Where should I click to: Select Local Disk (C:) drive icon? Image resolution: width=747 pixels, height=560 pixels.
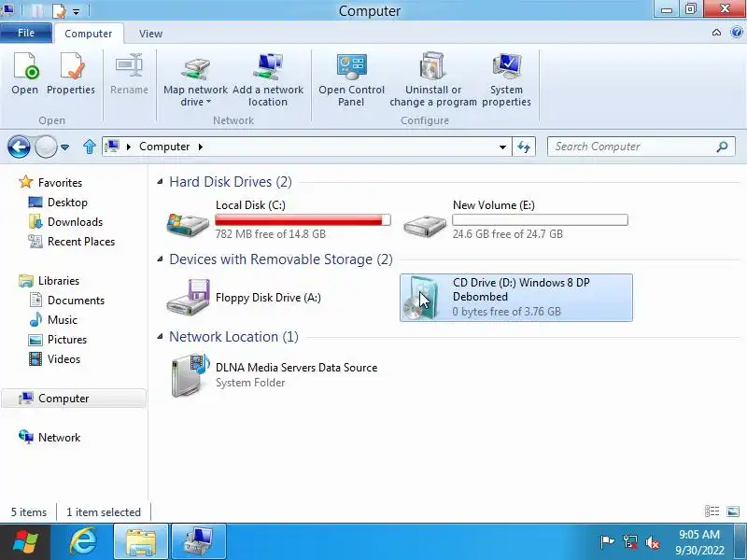click(188, 224)
